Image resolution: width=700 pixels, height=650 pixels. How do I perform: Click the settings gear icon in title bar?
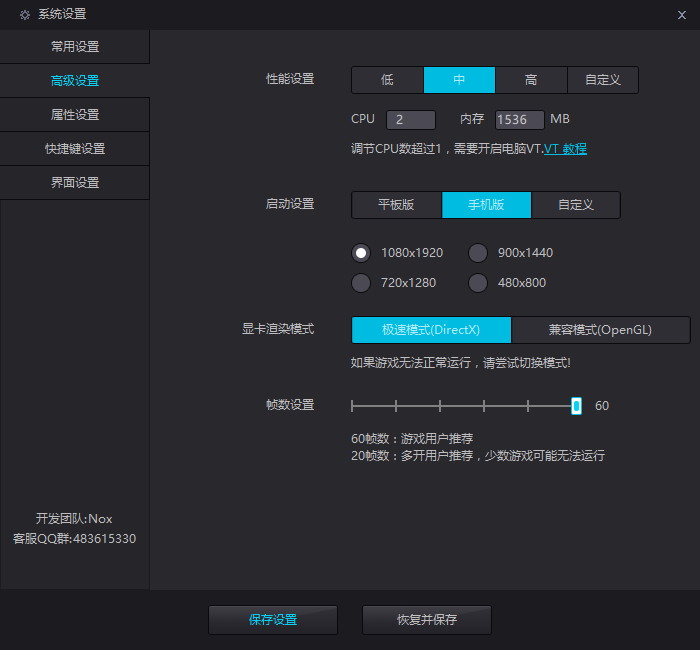coord(25,15)
